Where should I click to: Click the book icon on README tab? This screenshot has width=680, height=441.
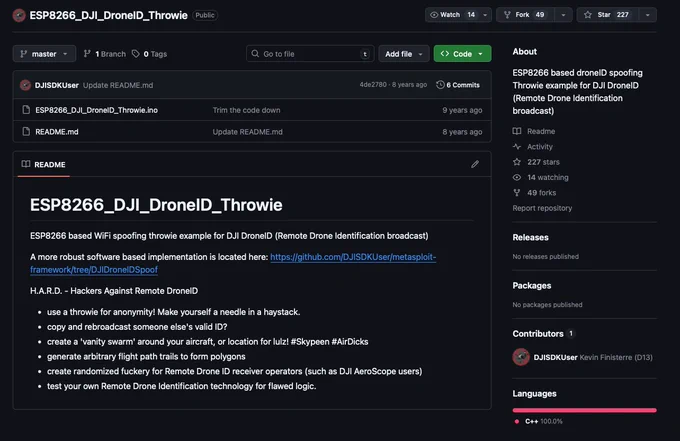tap(26, 164)
